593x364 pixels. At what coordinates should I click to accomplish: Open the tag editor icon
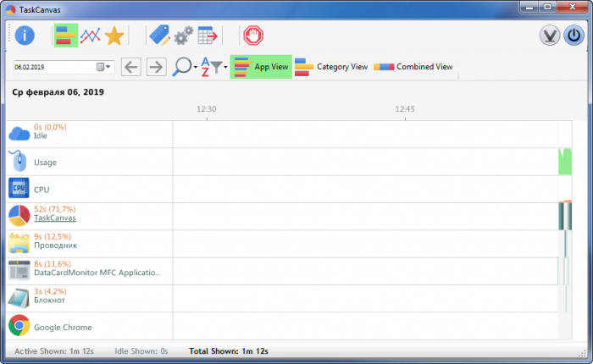(x=159, y=36)
